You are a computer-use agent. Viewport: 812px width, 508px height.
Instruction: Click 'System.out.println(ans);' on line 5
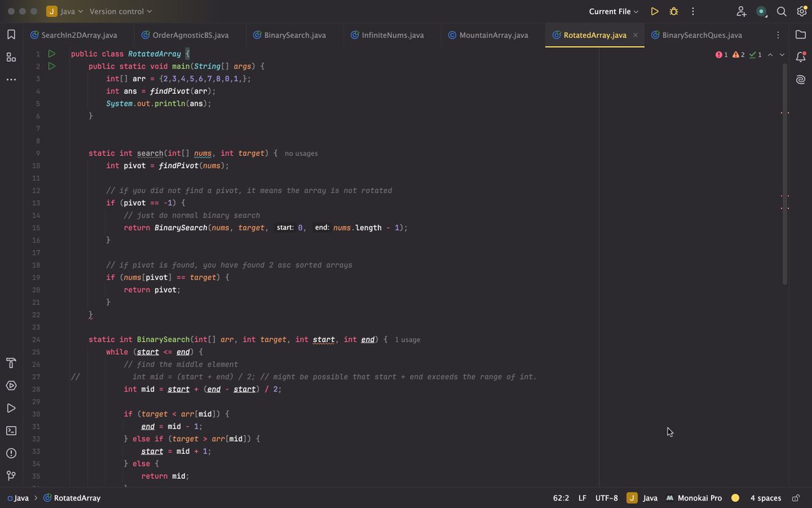coord(159,104)
